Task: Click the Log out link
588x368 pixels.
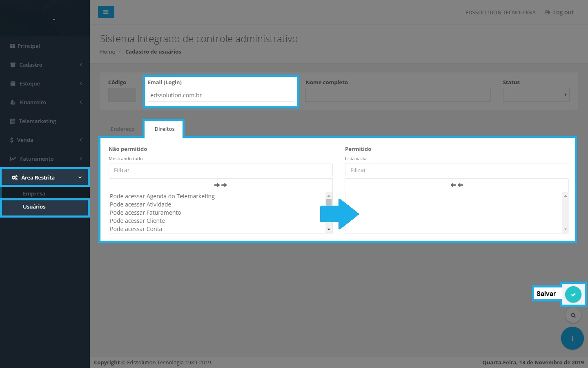Action: pos(559,12)
